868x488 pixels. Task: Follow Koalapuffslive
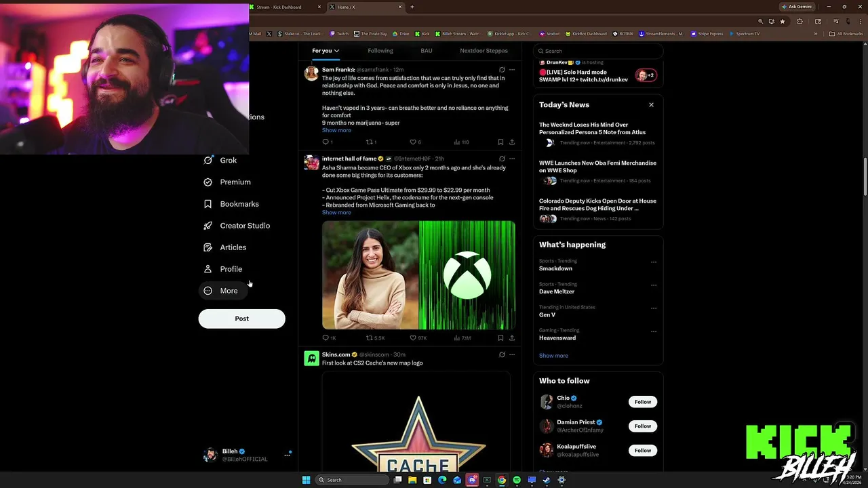(643, 451)
